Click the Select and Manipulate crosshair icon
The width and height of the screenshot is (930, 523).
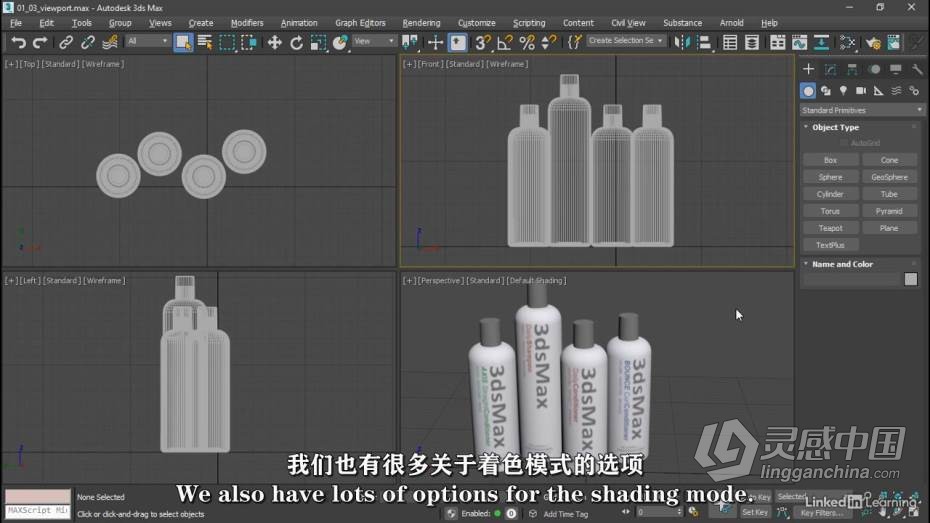click(x=435, y=42)
